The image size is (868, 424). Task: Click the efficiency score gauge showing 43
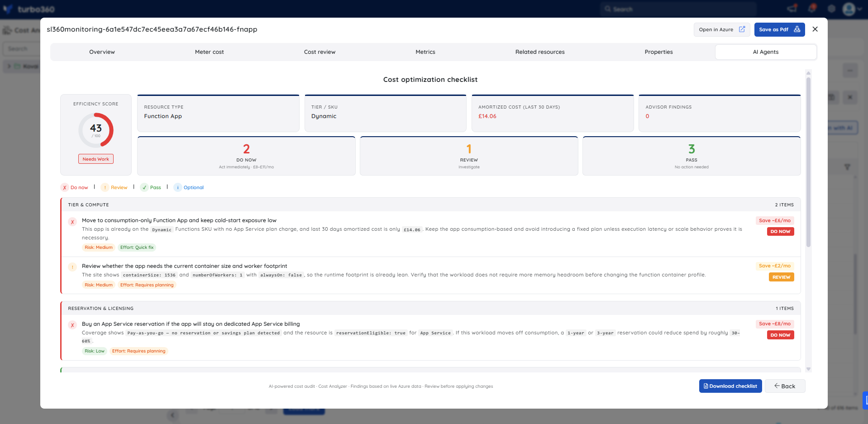tap(96, 130)
